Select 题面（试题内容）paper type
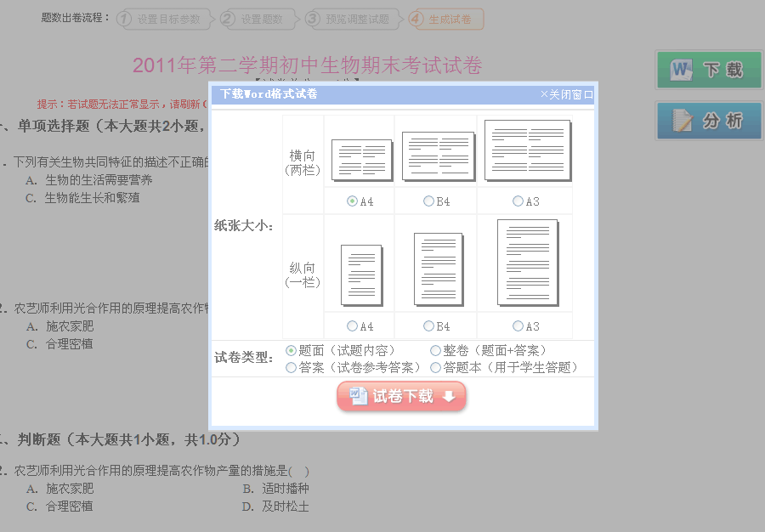 [x=292, y=351]
